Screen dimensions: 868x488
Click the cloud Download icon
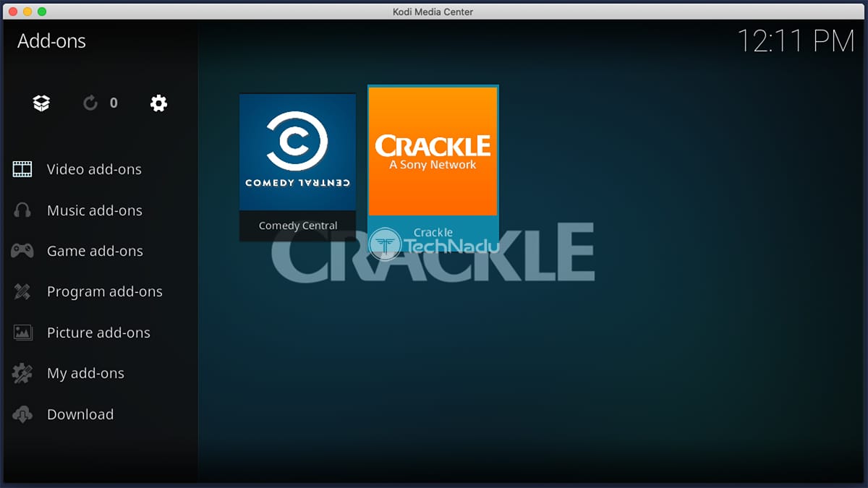[x=22, y=414]
